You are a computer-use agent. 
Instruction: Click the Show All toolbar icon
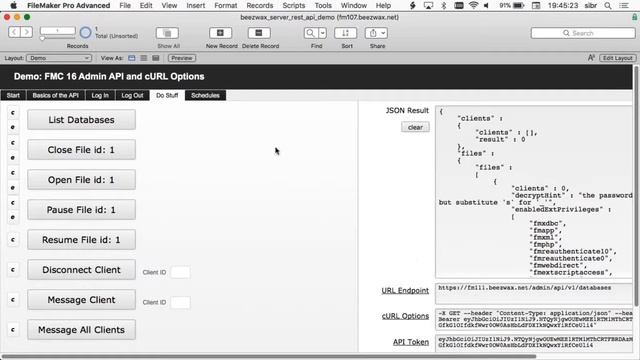[167, 33]
